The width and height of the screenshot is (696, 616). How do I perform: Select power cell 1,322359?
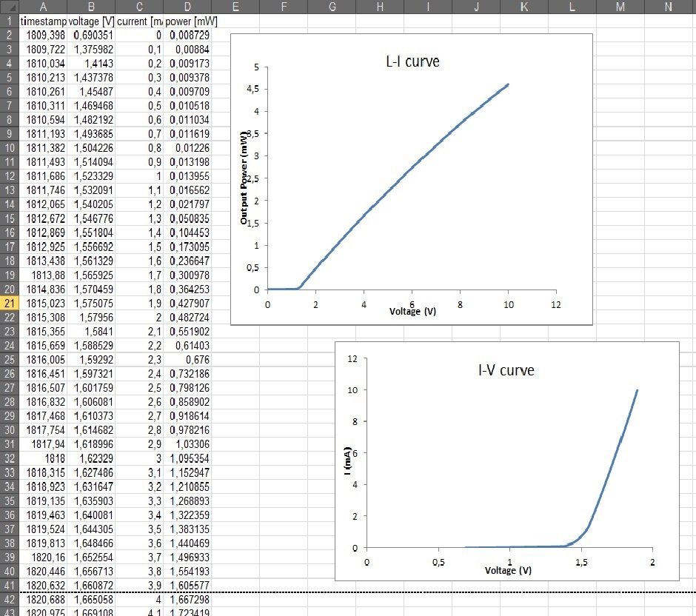(x=187, y=515)
